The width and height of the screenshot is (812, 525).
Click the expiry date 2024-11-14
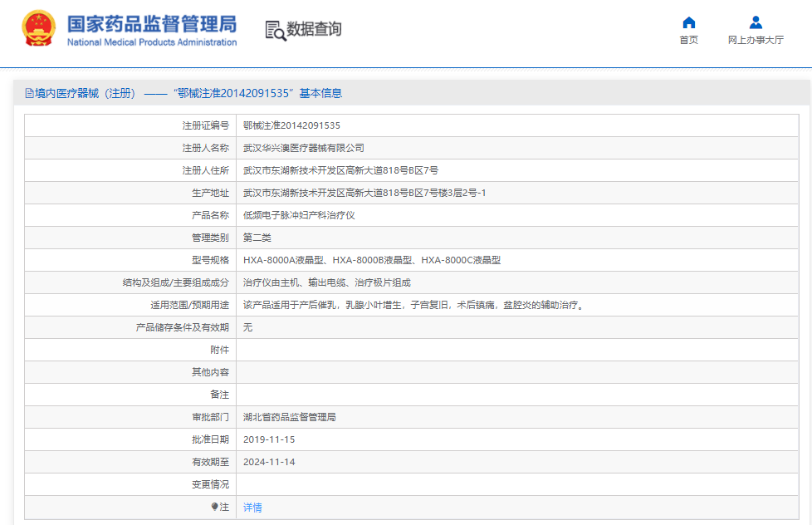tap(269, 462)
